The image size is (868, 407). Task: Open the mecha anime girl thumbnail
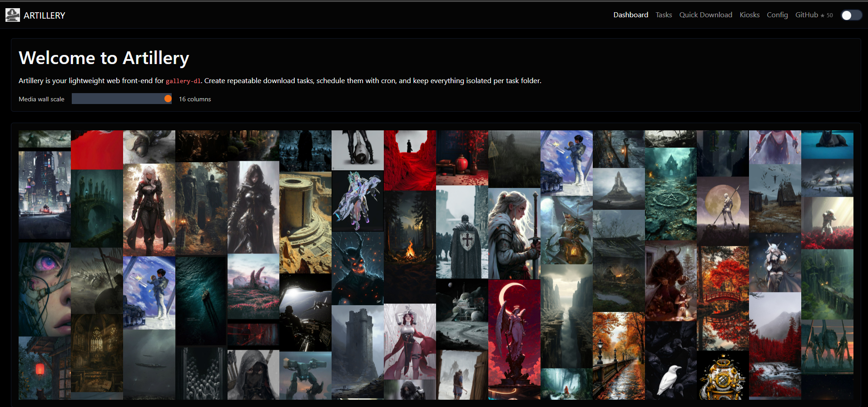tap(357, 201)
